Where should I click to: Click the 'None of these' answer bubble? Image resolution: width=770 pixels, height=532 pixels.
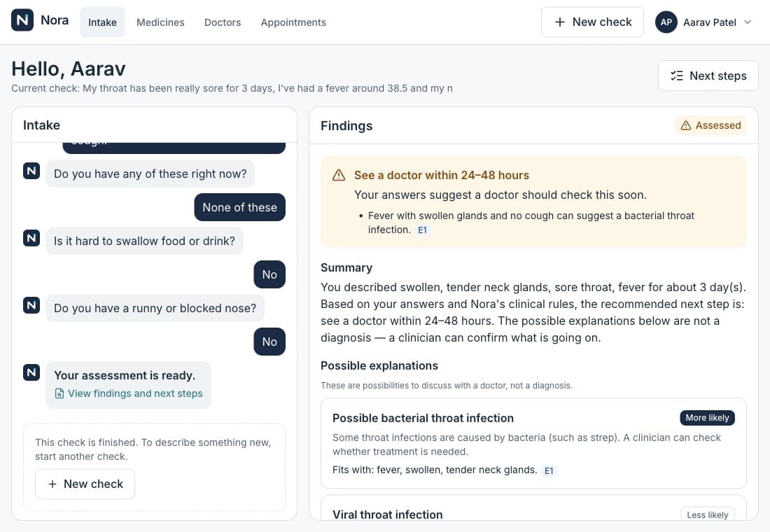click(x=239, y=207)
